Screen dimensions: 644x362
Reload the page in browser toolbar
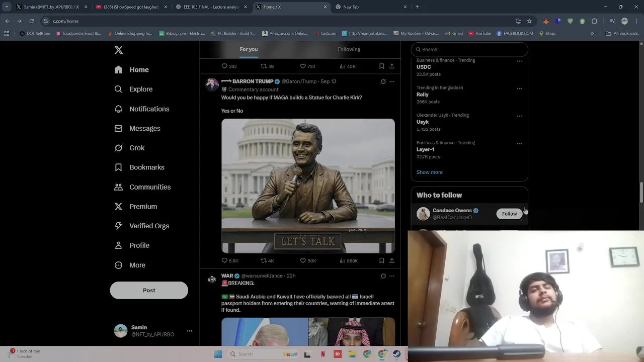coord(31,21)
